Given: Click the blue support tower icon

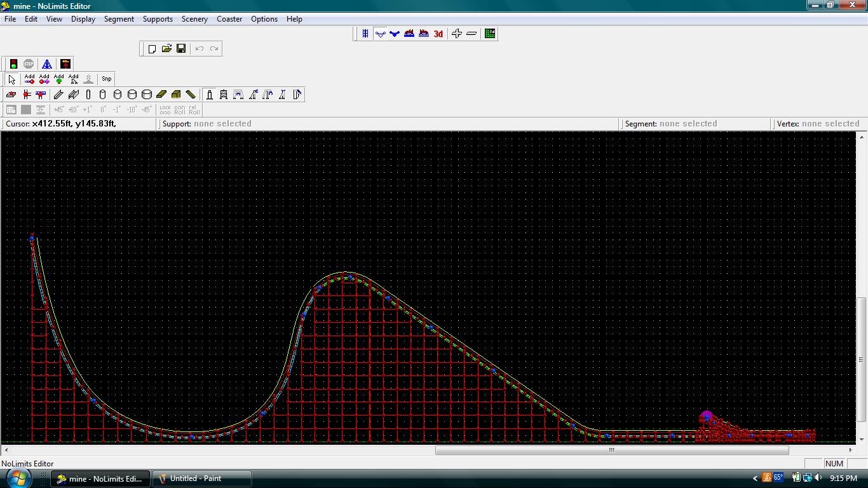Looking at the screenshot, I should [47, 64].
